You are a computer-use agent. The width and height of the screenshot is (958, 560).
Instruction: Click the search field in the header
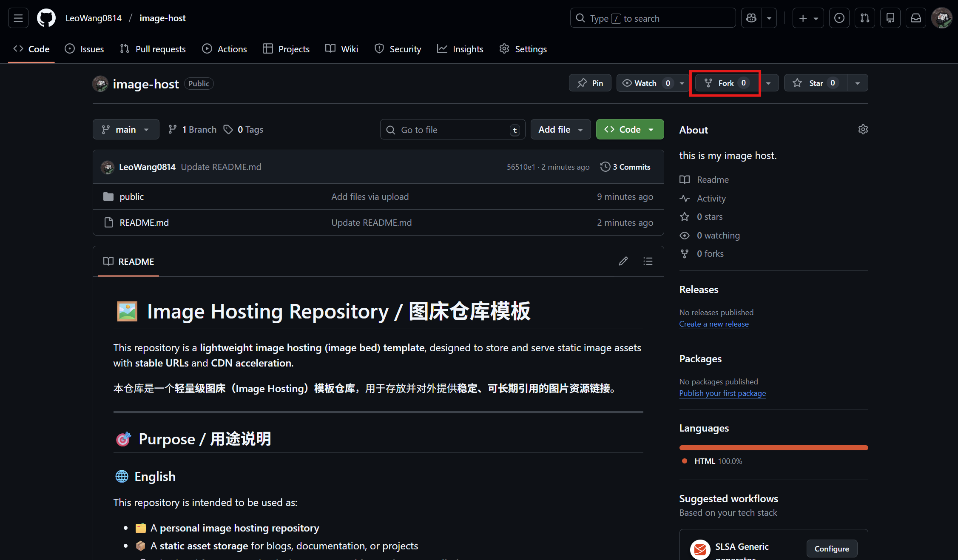point(653,18)
